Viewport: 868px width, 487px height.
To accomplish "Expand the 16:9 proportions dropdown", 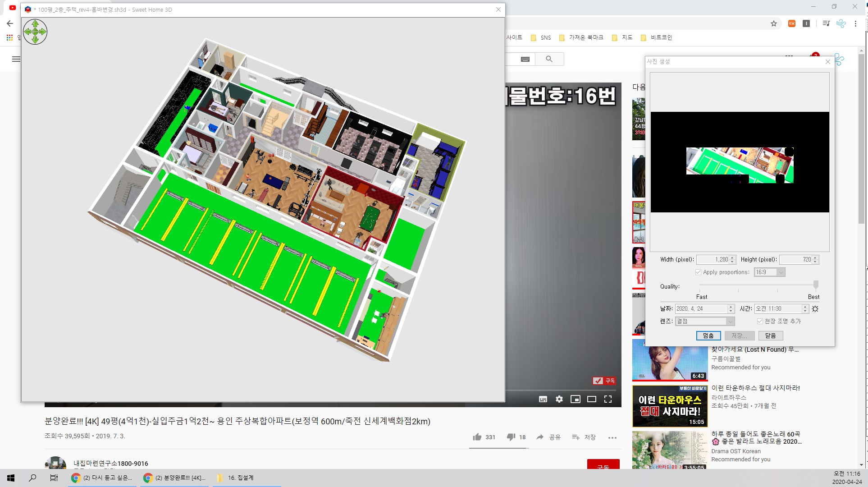I will pyautogui.click(x=781, y=272).
